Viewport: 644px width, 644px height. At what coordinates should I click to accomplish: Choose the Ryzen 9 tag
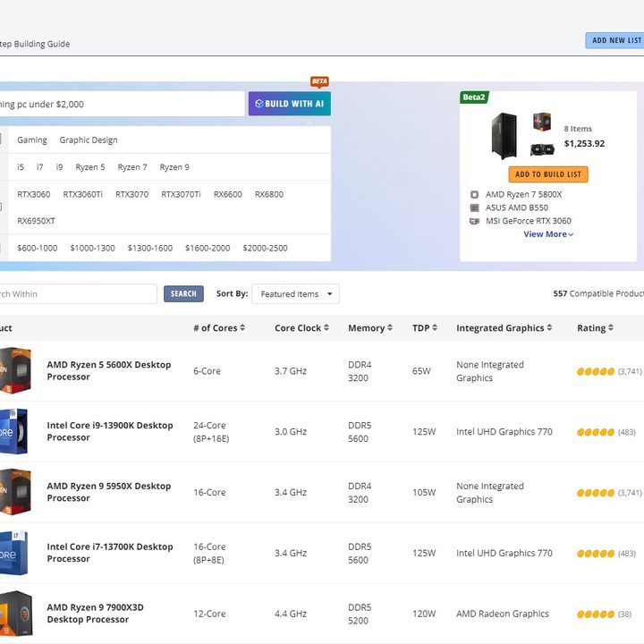coord(174,167)
